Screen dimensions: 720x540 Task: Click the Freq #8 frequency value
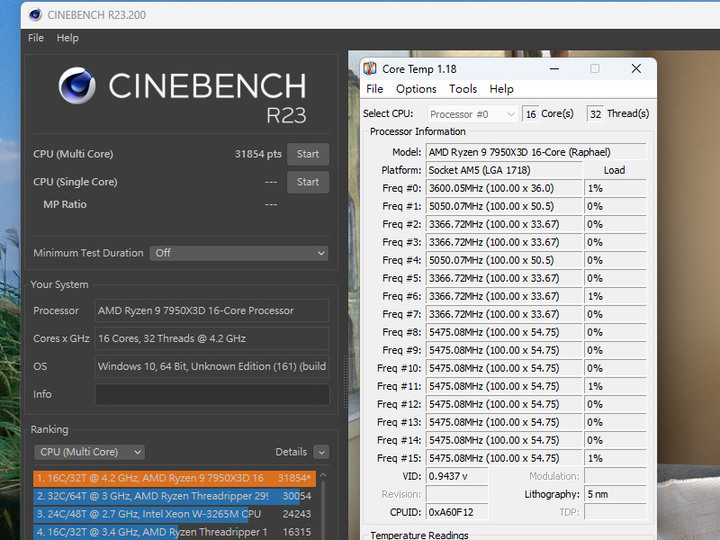(x=504, y=332)
